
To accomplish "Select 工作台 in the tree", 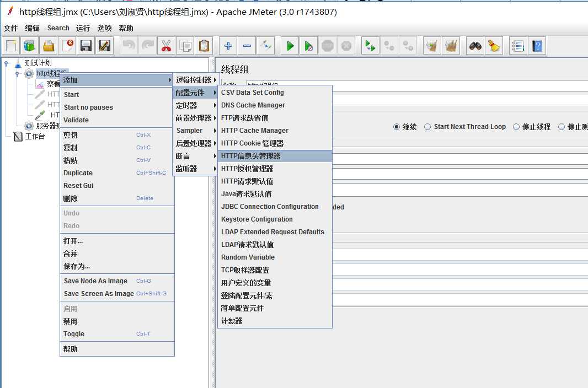I will (35, 136).
